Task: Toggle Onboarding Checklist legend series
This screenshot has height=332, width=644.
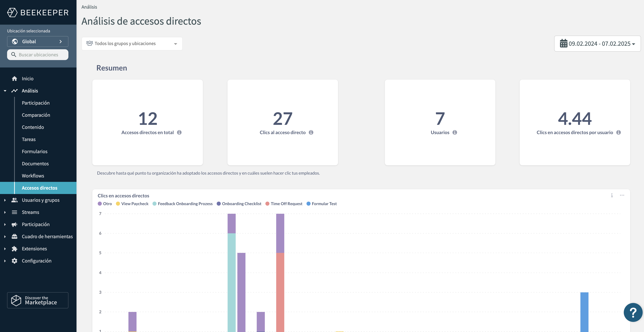Action: (239, 204)
